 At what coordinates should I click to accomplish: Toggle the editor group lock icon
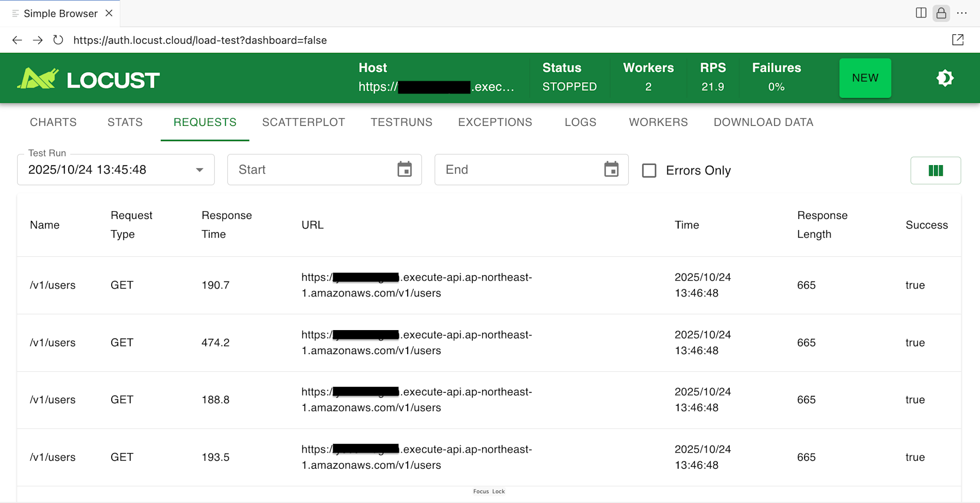pos(941,13)
